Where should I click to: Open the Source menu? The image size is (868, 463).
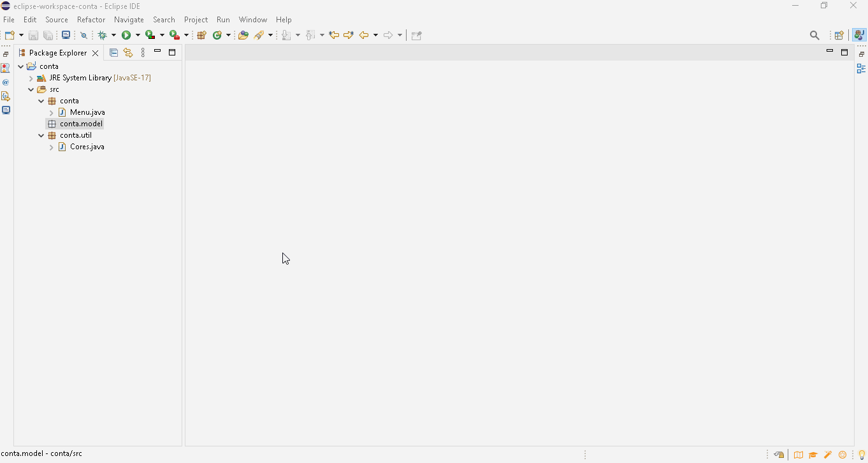coord(56,19)
